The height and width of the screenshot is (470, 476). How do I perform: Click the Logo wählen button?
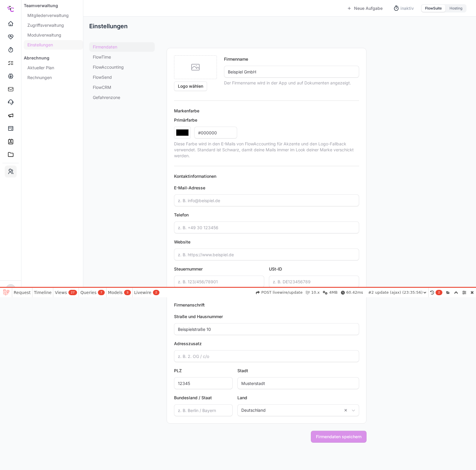[190, 86]
